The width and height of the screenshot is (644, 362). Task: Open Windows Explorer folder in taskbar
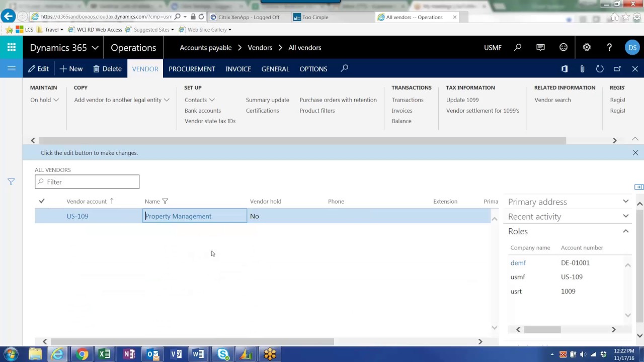click(x=35, y=354)
